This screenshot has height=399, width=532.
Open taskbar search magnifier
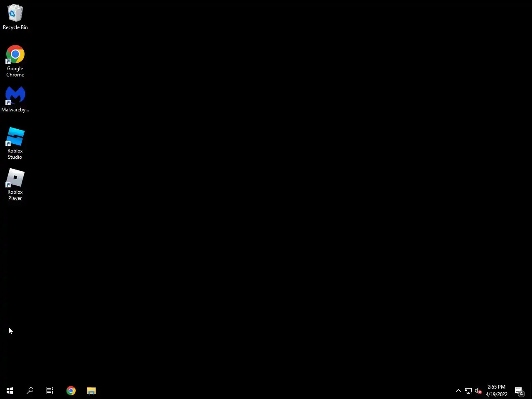(30, 391)
